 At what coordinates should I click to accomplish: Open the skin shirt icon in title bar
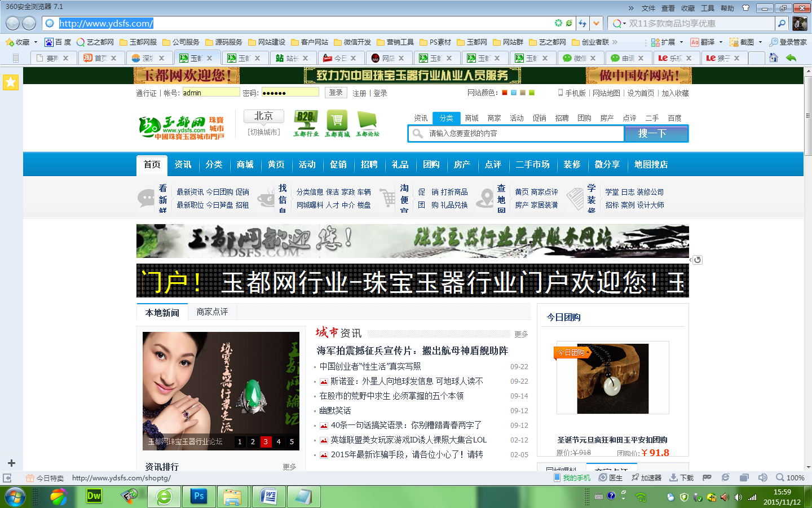pos(745,8)
